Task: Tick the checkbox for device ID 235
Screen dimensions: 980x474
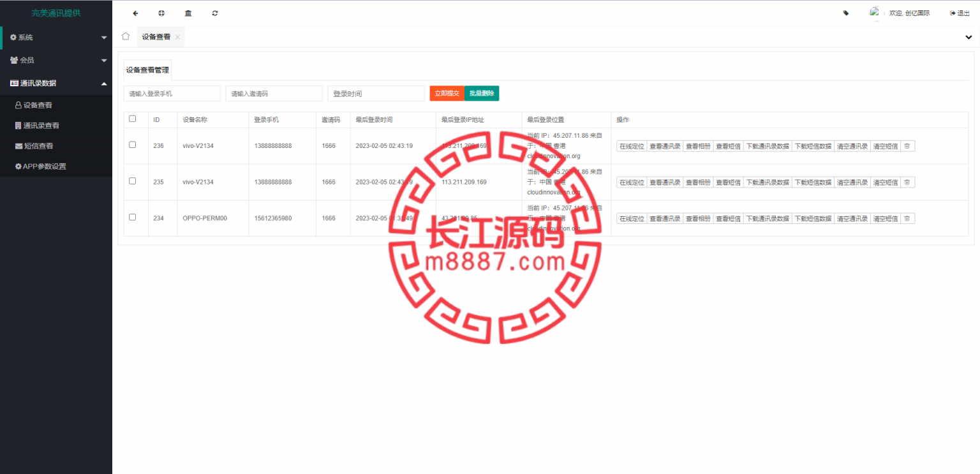Action: coord(133,181)
